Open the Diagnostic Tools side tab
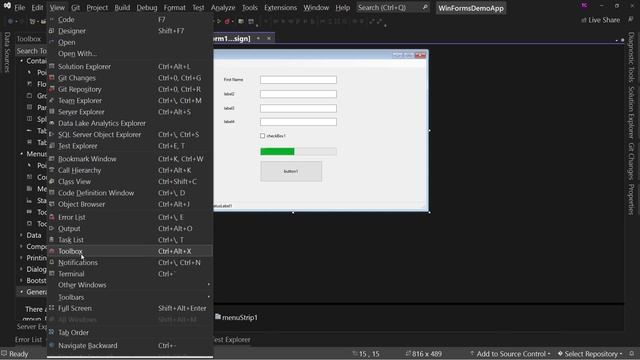 [x=631, y=57]
